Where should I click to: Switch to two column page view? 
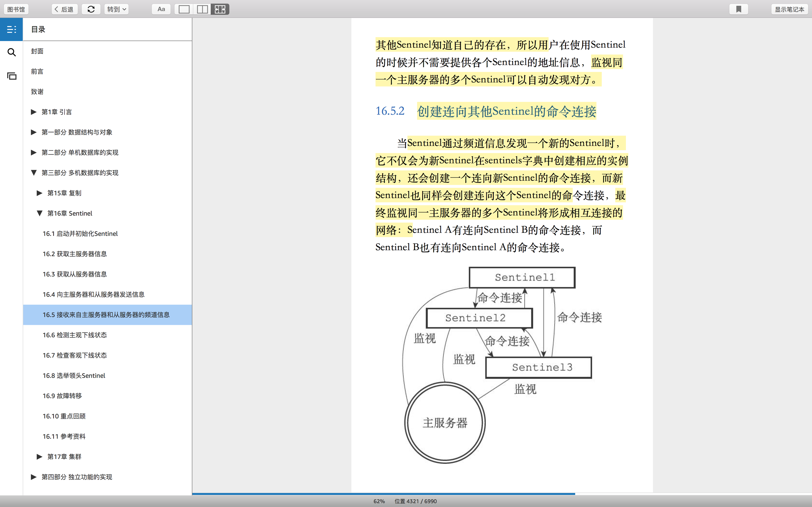click(x=202, y=9)
